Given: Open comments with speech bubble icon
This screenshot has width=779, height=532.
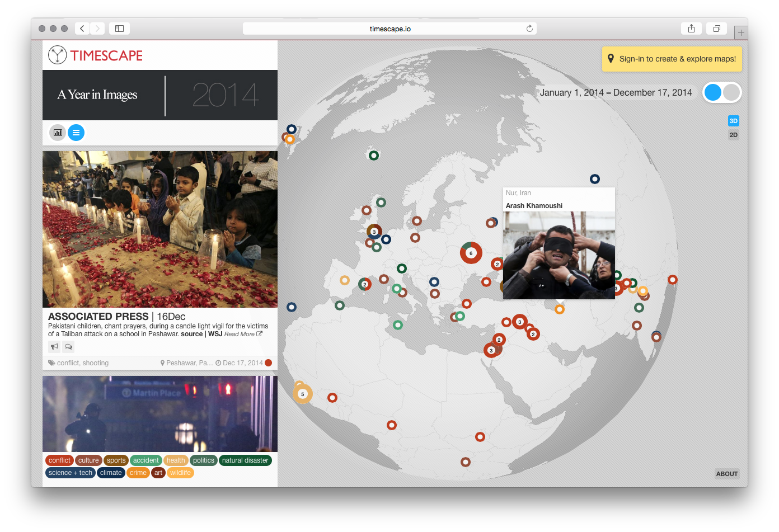Looking at the screenshot, I should click(x=68, y=347).
